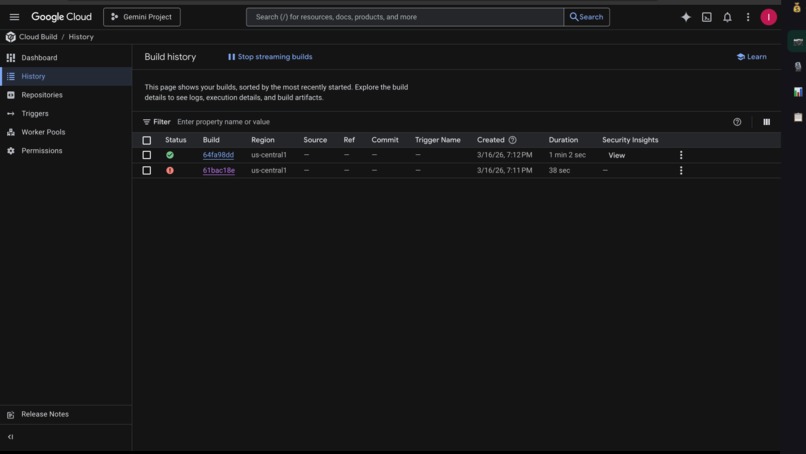Click the Region column header
This screenshot has width=806, height=454.
click(263, 140)
